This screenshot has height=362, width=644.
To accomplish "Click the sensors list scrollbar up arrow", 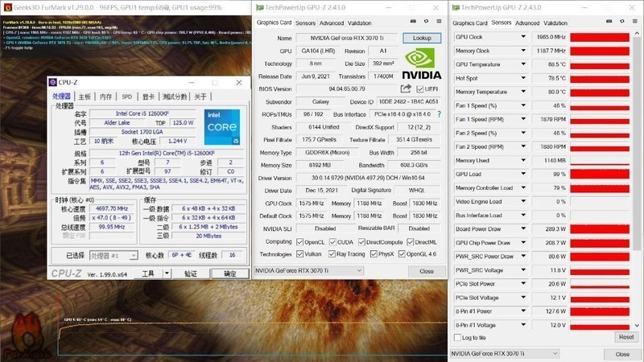I will (x=637, y=34).
